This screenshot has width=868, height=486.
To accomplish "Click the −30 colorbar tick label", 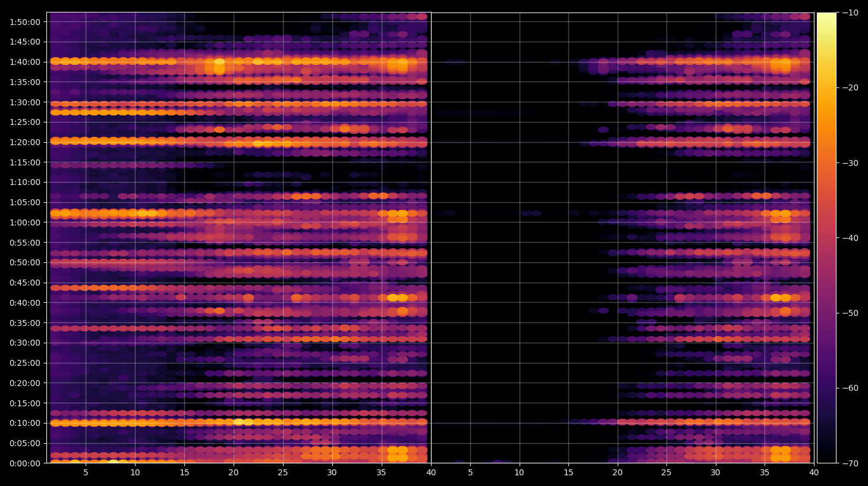I will coord(850,163).
